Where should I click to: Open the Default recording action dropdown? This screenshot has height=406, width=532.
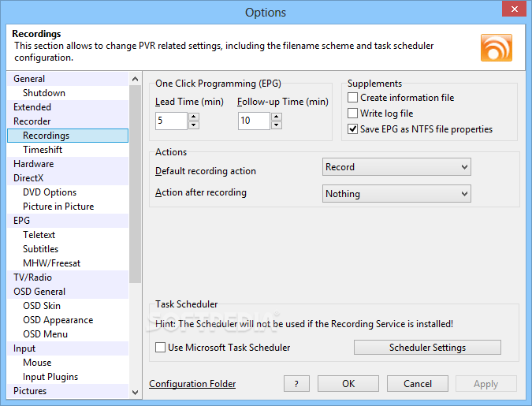coord(396,167)
